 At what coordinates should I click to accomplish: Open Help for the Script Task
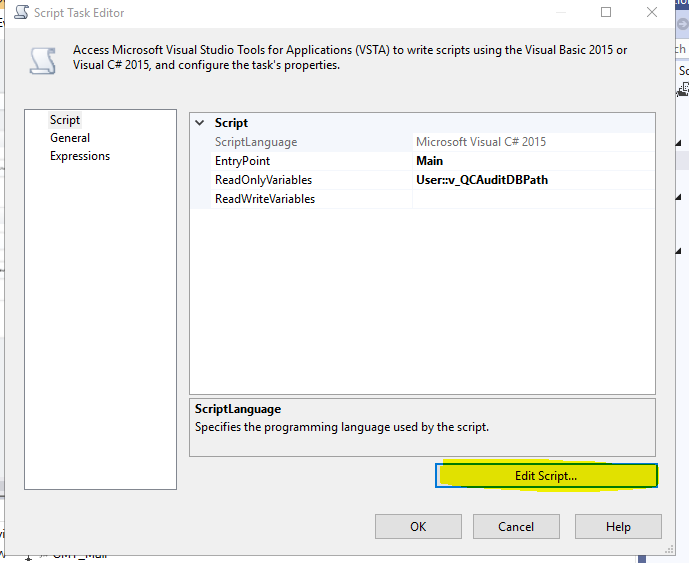click(x=618, y=527)
